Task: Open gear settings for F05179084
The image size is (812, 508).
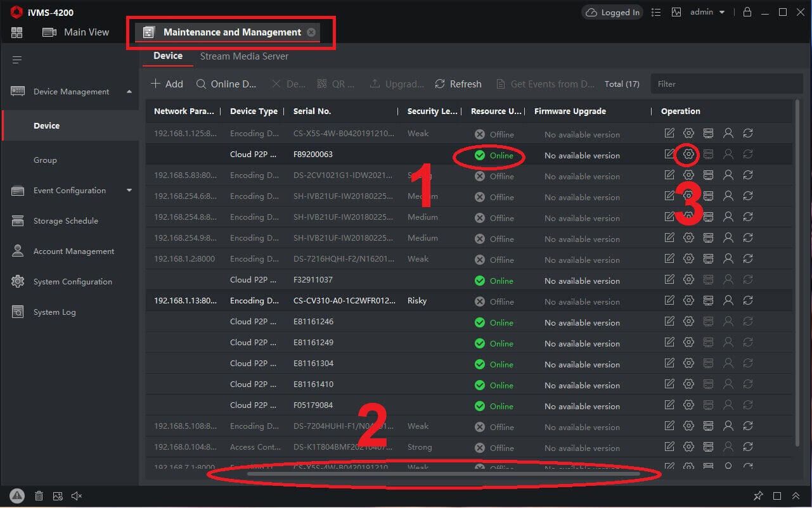Action: point(689,405)
